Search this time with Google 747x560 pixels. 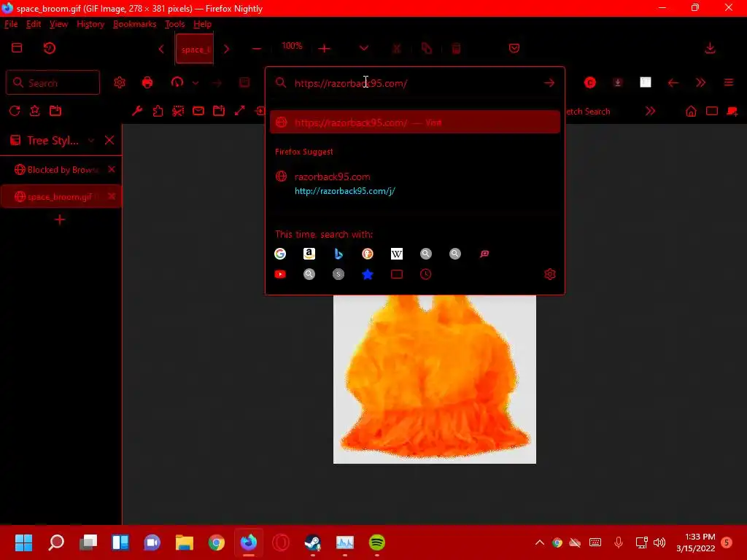pyautogui.click(x=280, y=254)
